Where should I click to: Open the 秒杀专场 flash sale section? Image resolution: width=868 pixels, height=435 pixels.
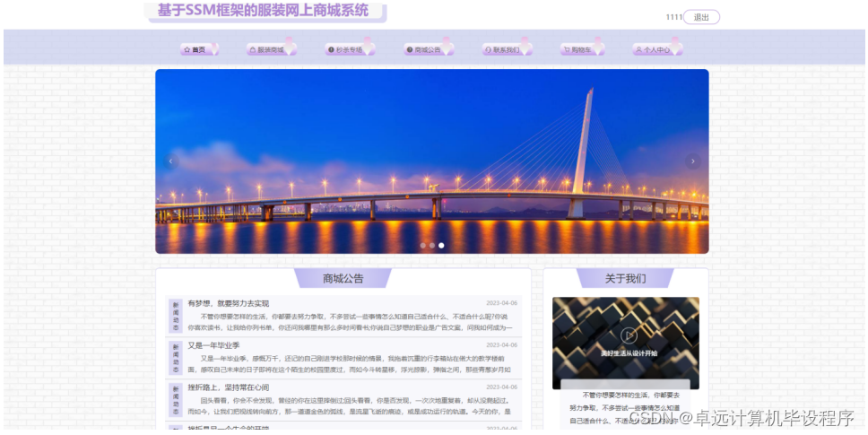pos(350,49)
